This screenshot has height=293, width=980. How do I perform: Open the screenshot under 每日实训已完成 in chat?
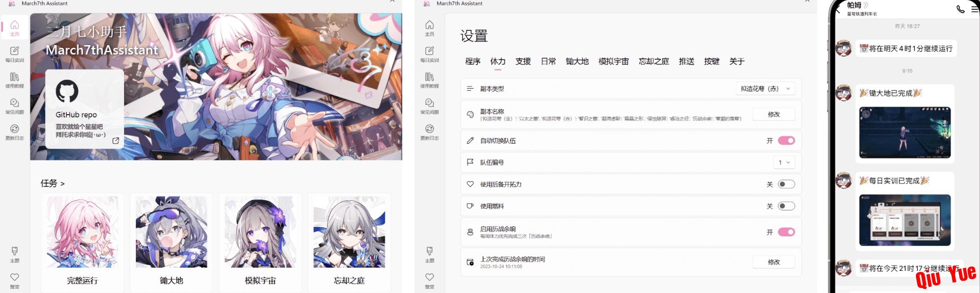pyautogui.click(x=905, y=220)
